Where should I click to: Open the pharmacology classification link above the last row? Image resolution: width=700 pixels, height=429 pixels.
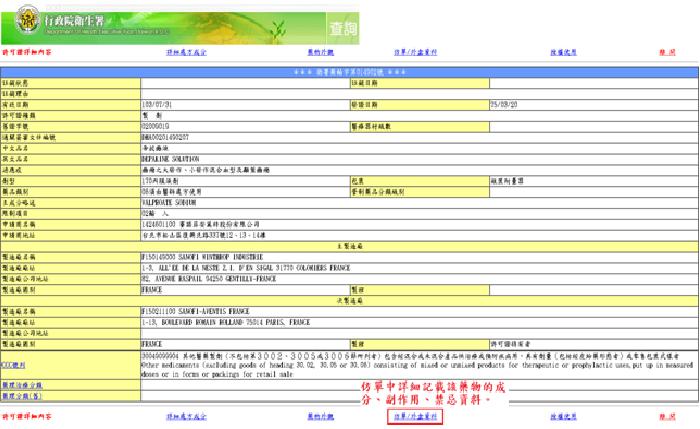[22, 385]
